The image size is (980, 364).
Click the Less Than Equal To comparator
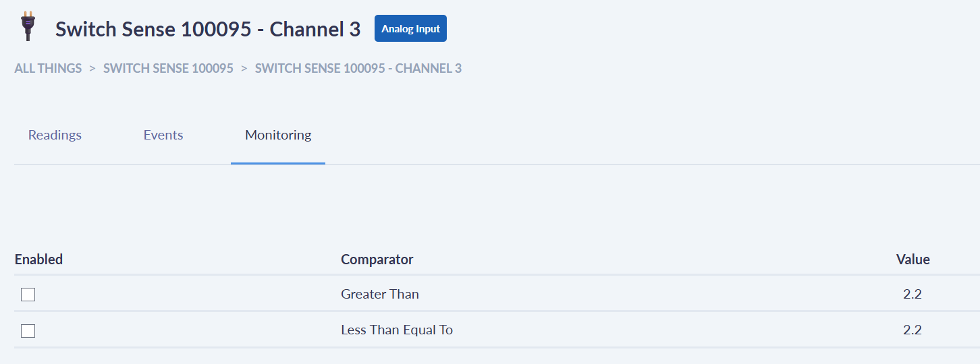click(397, 330)
